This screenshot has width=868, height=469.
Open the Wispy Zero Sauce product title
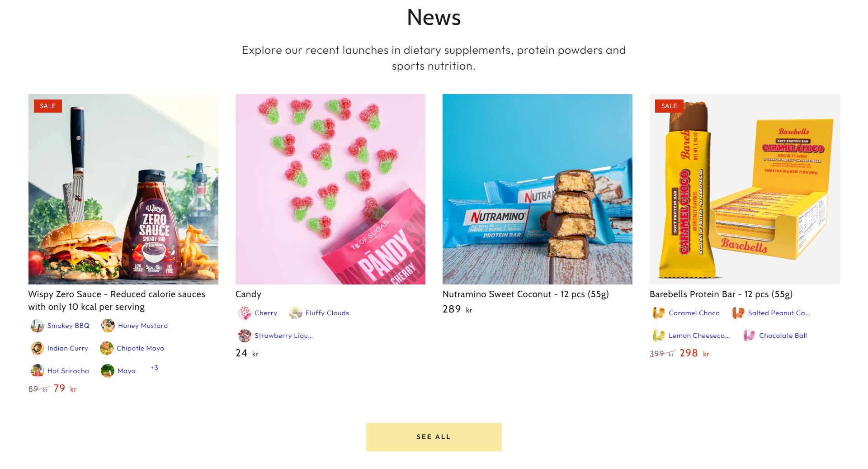tap(117, 300)
